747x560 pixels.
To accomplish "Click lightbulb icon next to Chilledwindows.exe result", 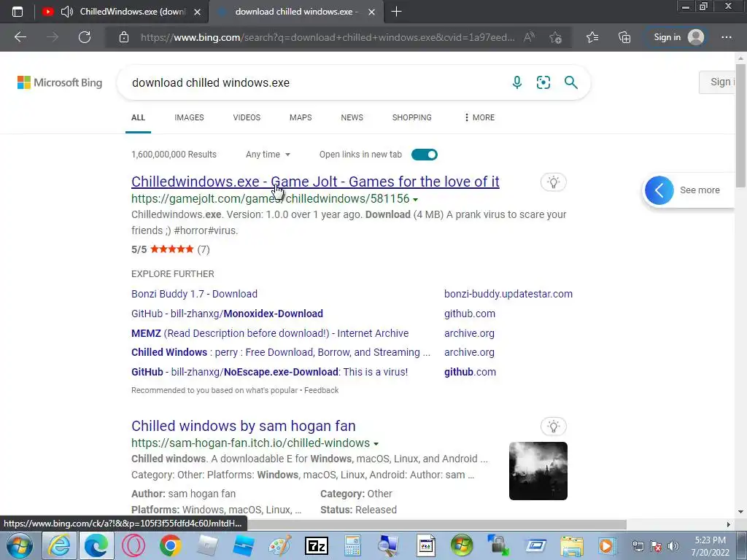I will (x=554, y=182).
